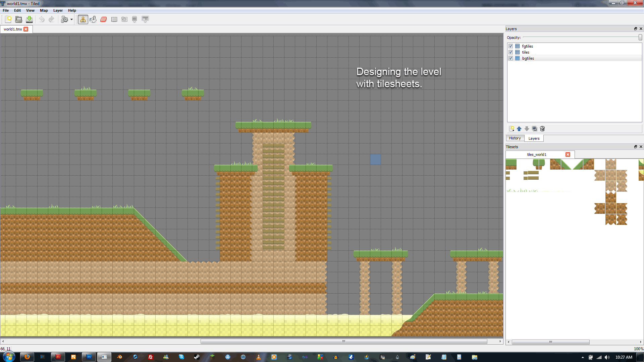Select the bgtiles layer row
Image resolution: width=644 pixels, height=362 pixels.
click(575, 58)
